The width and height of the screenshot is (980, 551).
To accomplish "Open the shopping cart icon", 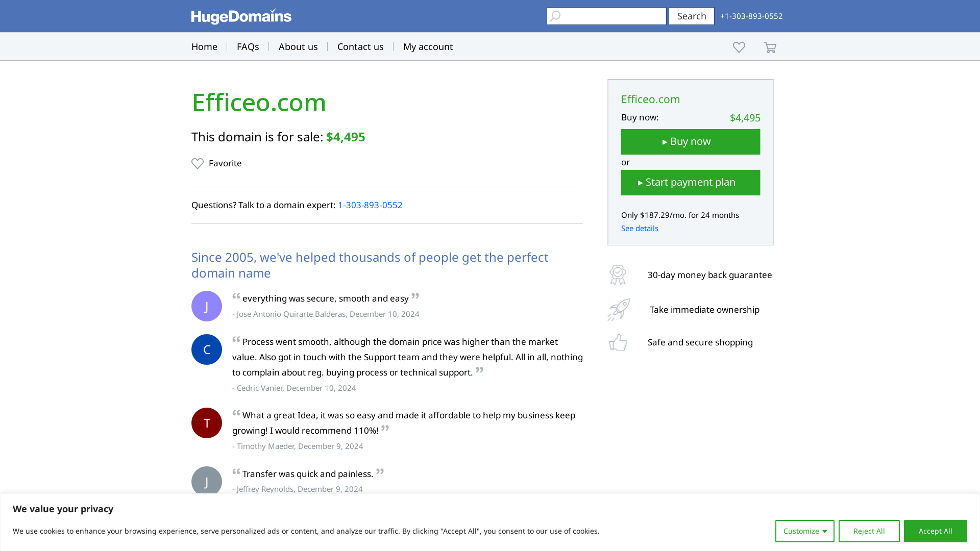I will tap(770, 47).
